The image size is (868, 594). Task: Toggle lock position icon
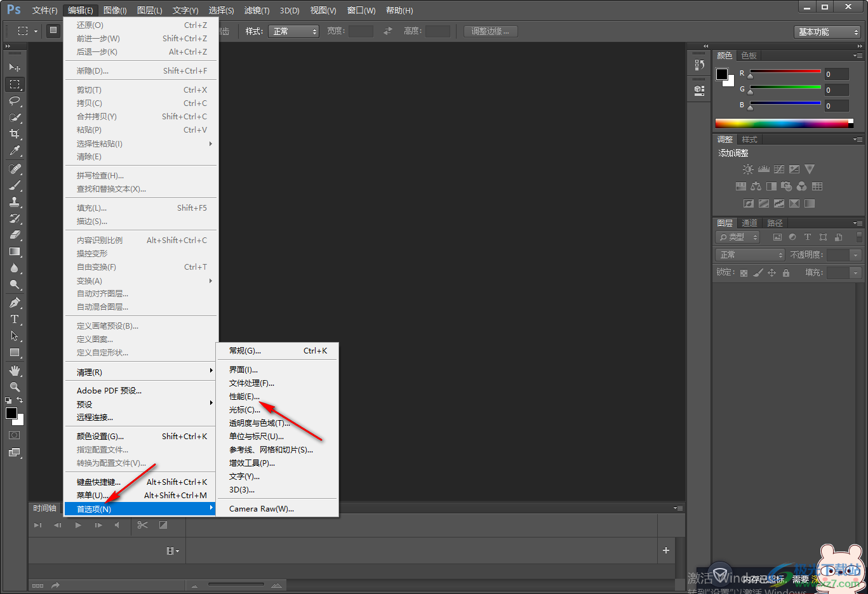pyautogui.click(x=772, y=273)
